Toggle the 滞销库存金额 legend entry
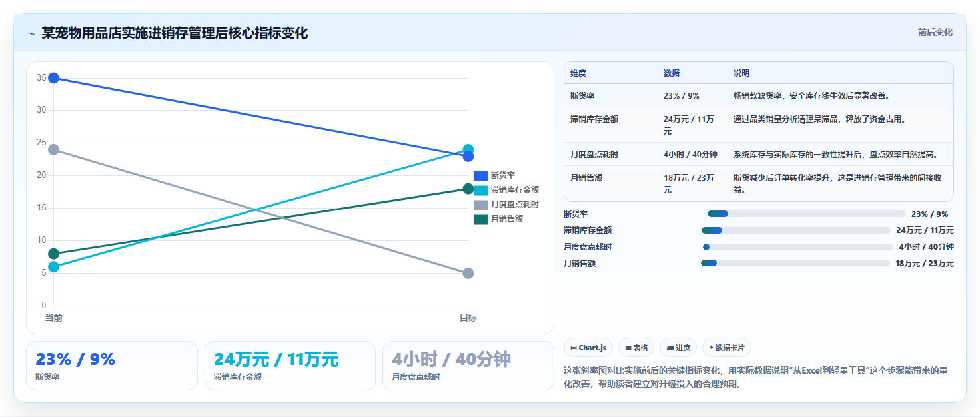 tap(506, 190)
